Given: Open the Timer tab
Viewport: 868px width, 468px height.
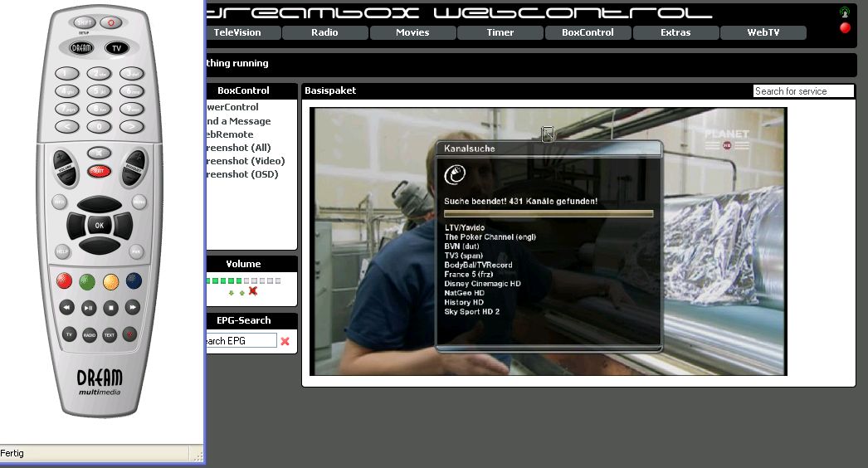Looking at the screenshot, I should (x=500, y=33).
